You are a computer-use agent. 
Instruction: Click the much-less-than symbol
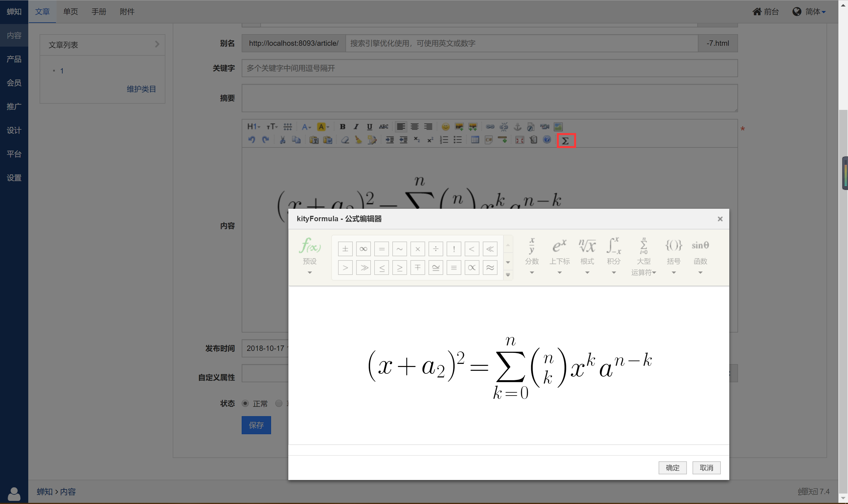[x=490, y=249]
